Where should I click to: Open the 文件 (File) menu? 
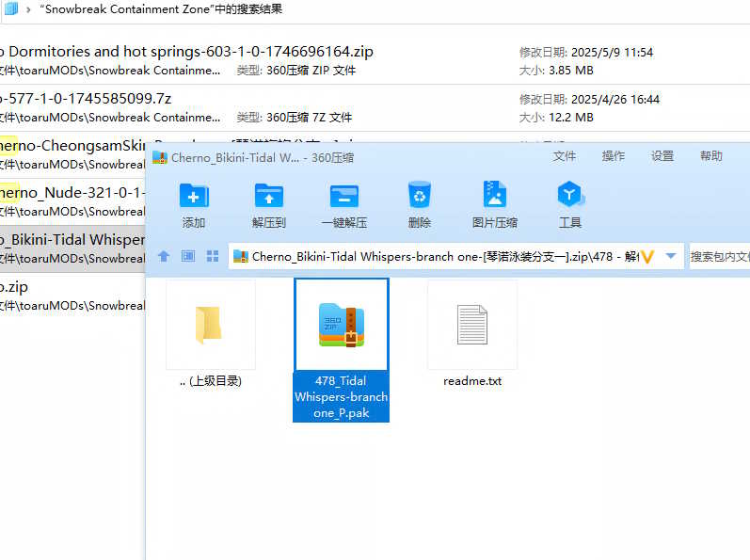565,156
